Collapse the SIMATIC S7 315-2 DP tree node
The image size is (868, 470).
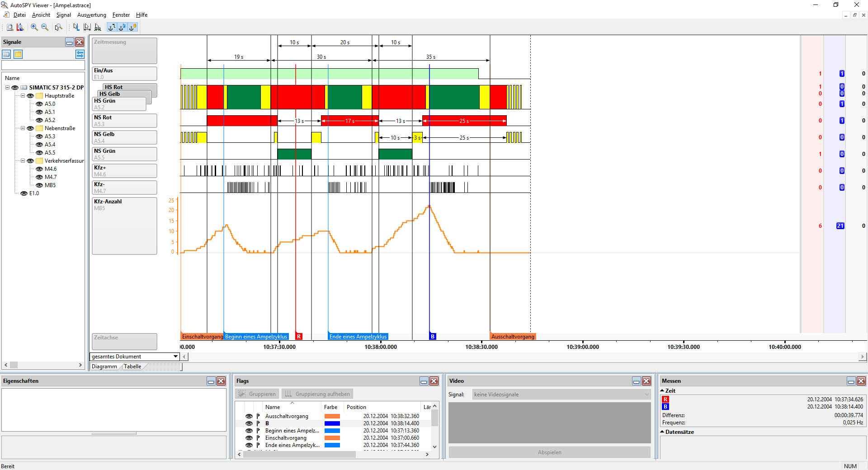click(7, 88)
